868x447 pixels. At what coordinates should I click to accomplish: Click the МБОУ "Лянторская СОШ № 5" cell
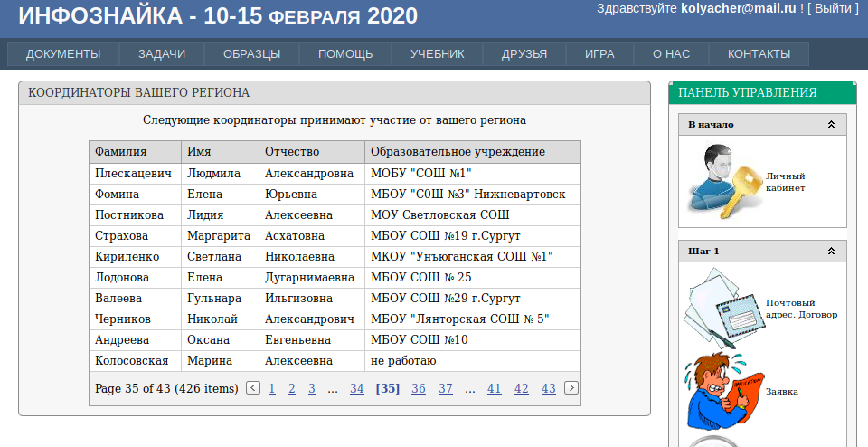(473, 319)
